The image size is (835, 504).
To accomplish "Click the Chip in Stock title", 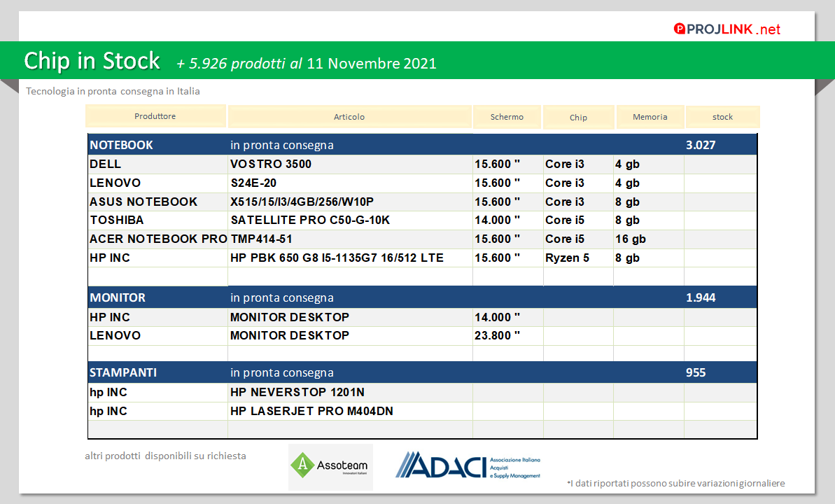I will [x=92, y=61].
